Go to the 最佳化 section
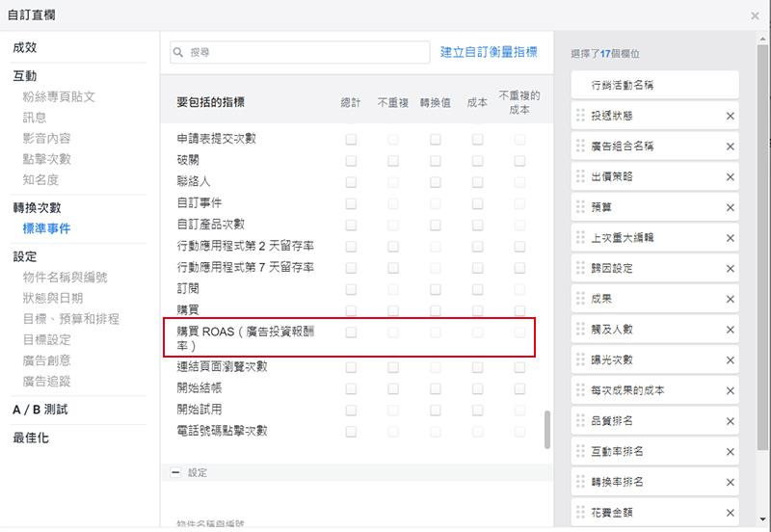Viewport: 771px width, 532px height. click(x=31, y=438)
